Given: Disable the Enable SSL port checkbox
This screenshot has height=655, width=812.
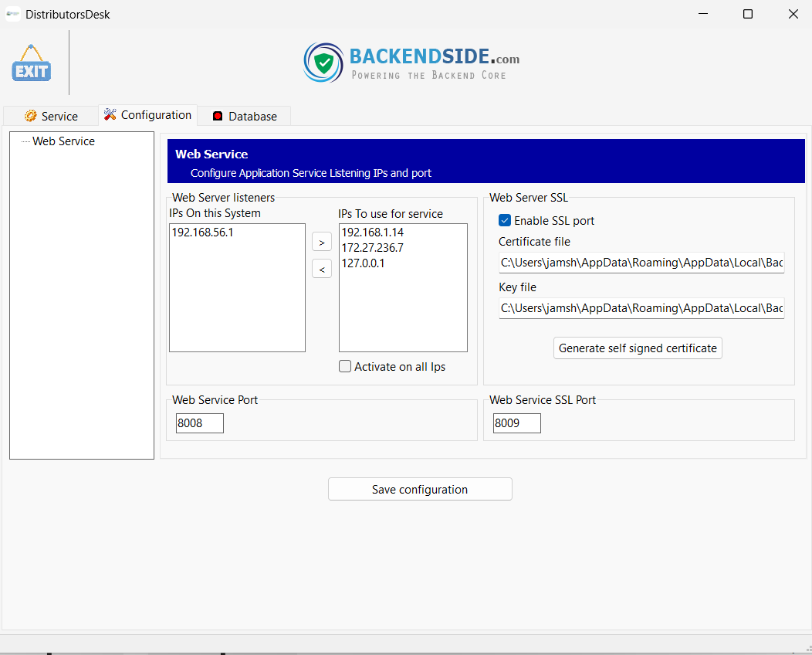Looking at the screenshot, I should 505,220.
